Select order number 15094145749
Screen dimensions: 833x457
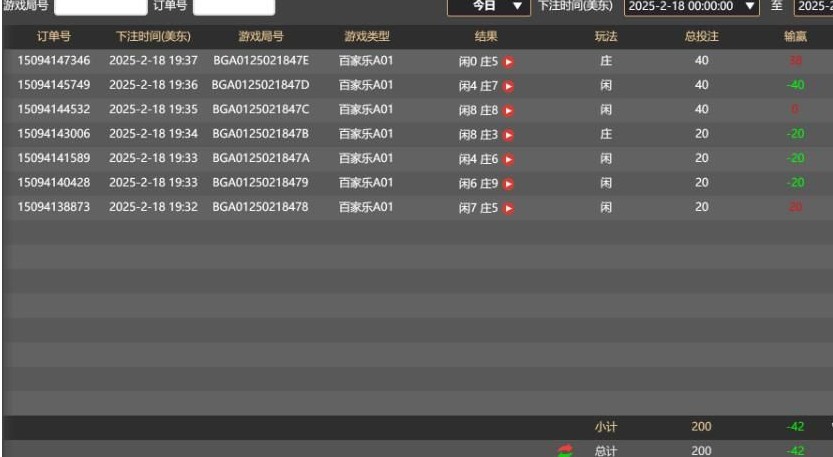tap(54, 85)
